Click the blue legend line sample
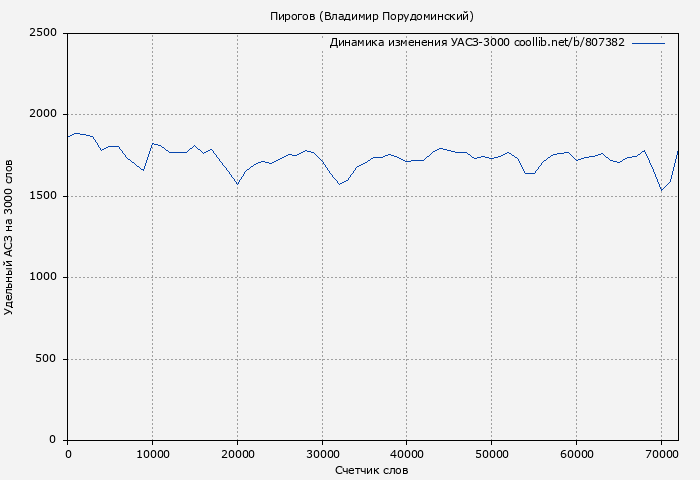The height and width of the screenshot is (480, 700). pos(649,43)
